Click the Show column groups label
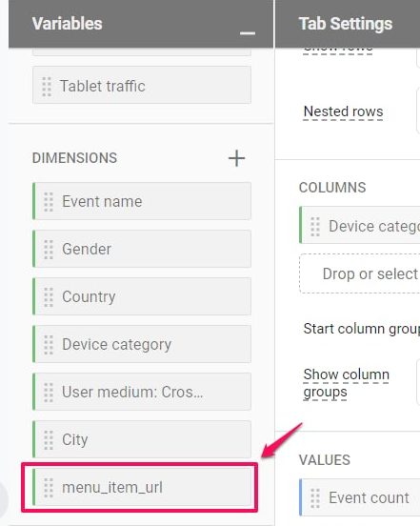The image size is (420, 526). (x=347, y=383)
